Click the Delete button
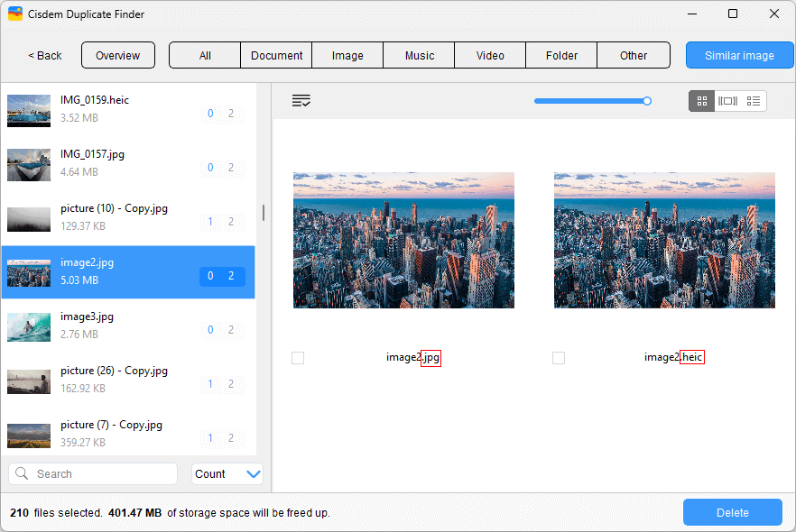The width and height of the screenshot is (796, 532). pos(732,512)
